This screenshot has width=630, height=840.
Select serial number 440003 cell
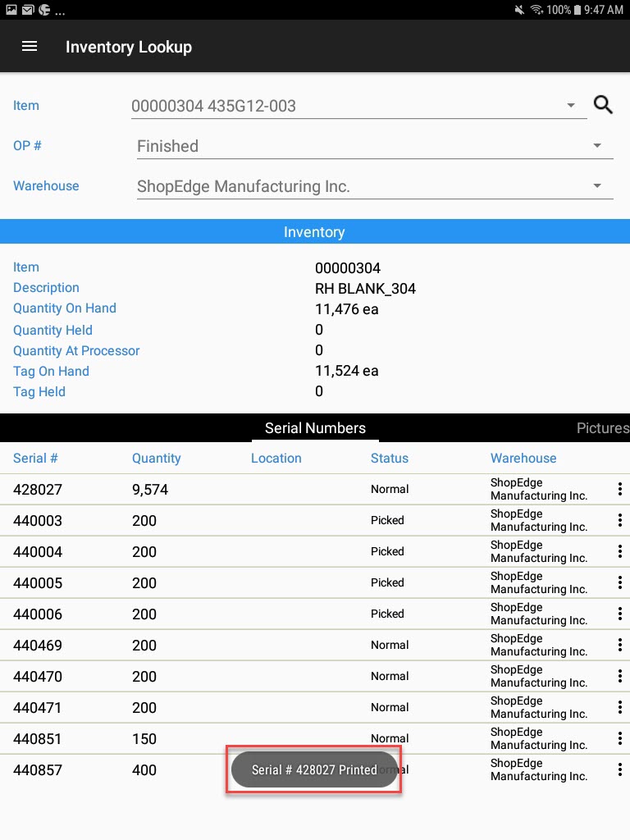pyautogui.click(x=38, y=520)
